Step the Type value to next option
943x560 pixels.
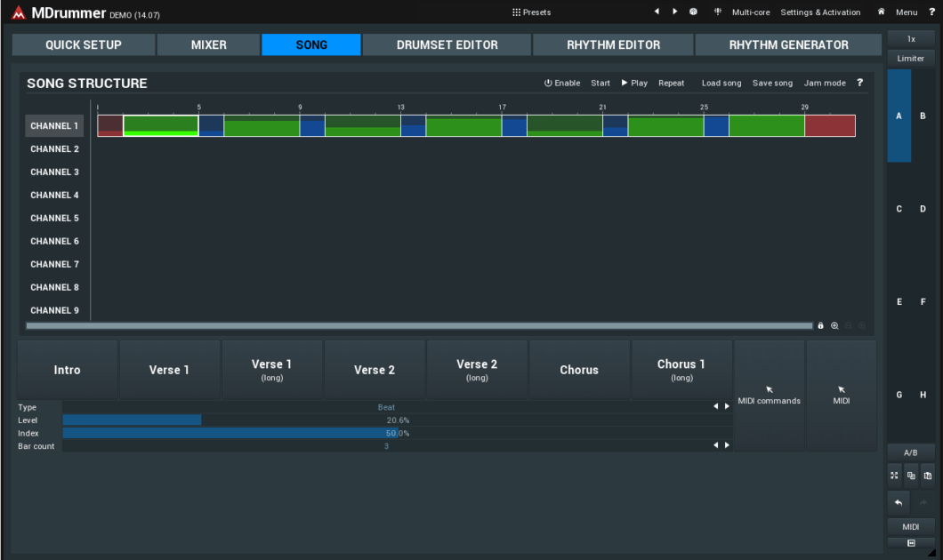tap(727, 407)
